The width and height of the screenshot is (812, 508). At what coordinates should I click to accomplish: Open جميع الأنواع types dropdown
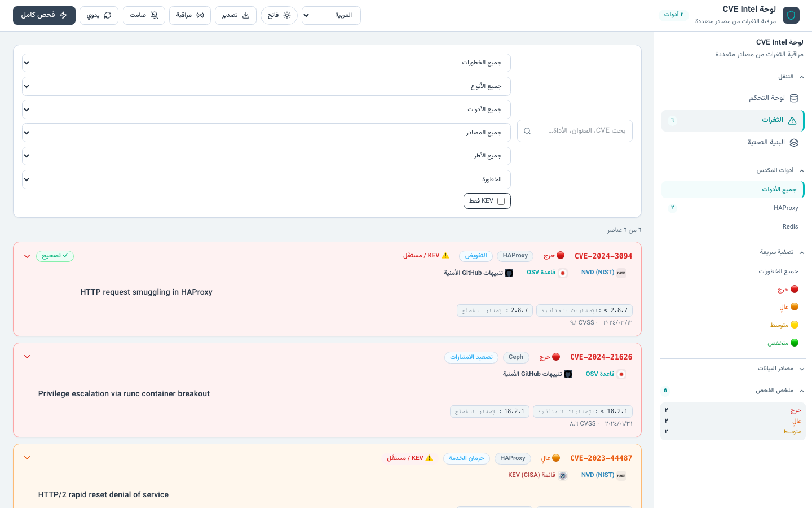pos(266,86)
